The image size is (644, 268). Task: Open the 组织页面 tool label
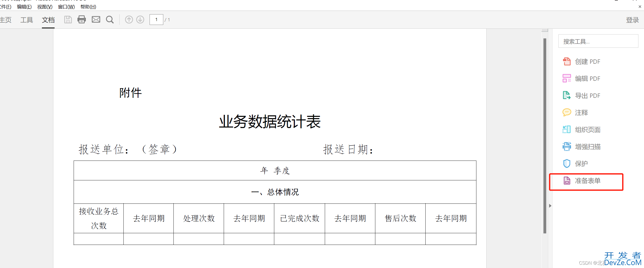[x=588, y=130]
